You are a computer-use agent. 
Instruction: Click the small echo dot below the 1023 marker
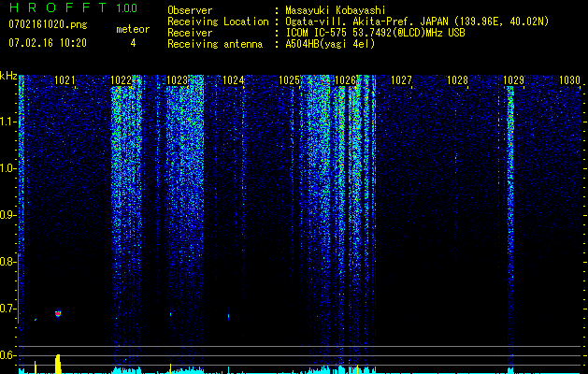coord(171,314)
